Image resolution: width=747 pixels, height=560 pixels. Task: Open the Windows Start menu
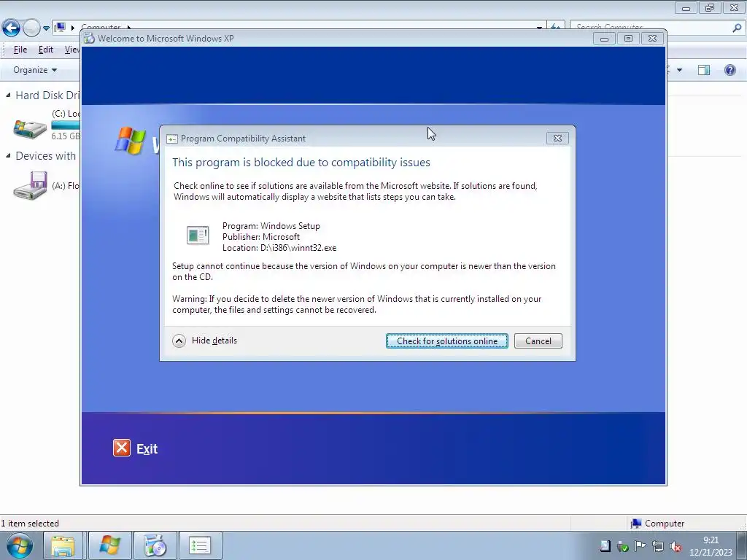pyautogui.click(x=19, y=545)
